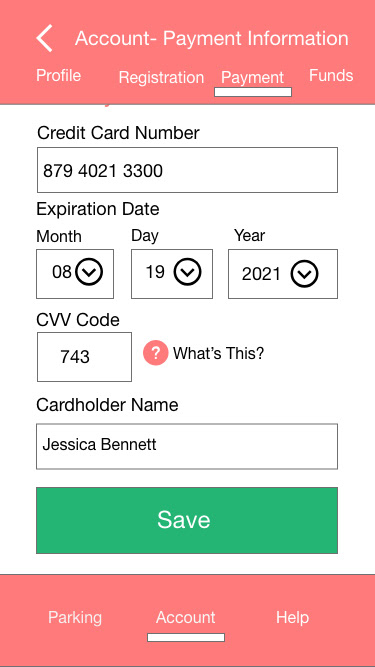Open the Registration tab
Screen dimensions: 375x667
pyautogui.click(x=161, y=77)
